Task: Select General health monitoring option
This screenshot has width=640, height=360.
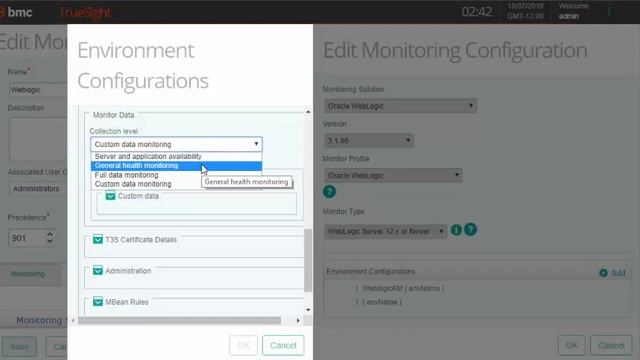Action: pyautogui.click(x=176, y=166)
